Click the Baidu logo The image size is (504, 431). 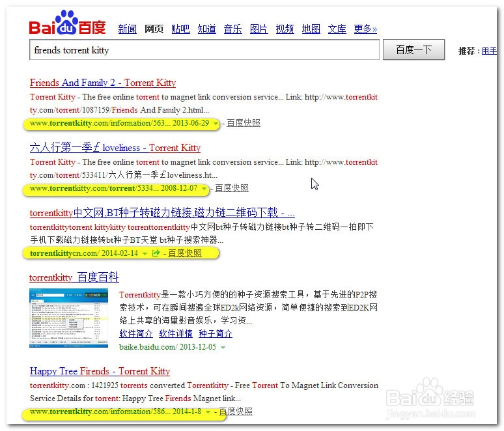point(68,23)
